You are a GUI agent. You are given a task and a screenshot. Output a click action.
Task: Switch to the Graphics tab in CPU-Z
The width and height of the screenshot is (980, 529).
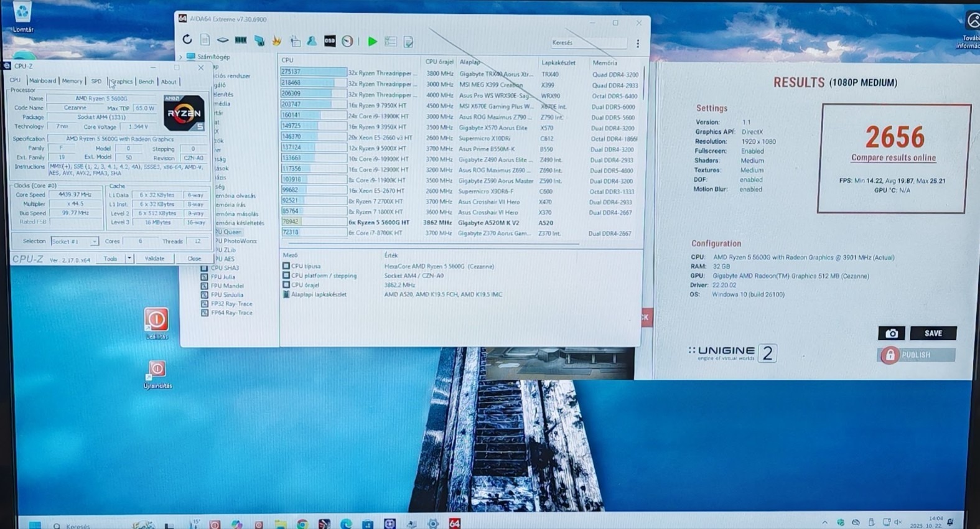pos(121,82)
